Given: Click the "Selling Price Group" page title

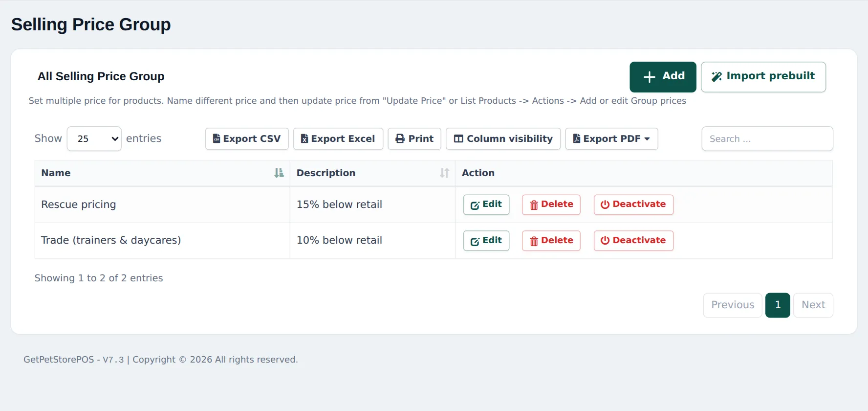Looking at the screenshot, I should (x=91, y=25).
